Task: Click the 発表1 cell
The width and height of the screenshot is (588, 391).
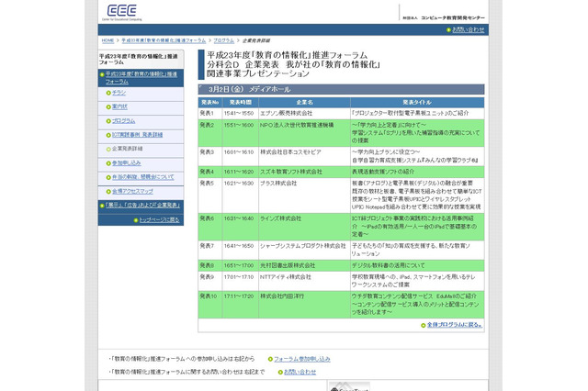Action: click(210, 113)
